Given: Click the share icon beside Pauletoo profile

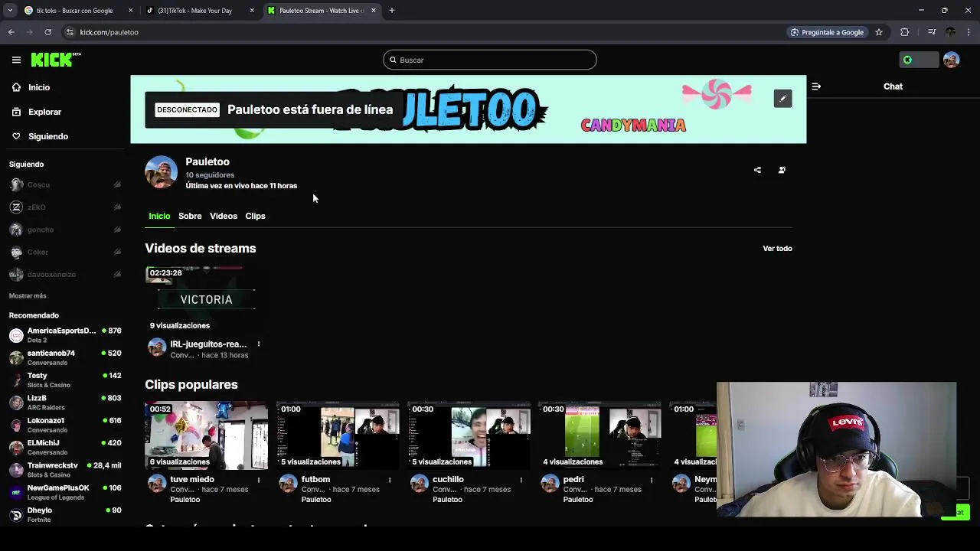Looking at the screenshot, I should click(x=757, y=170).
